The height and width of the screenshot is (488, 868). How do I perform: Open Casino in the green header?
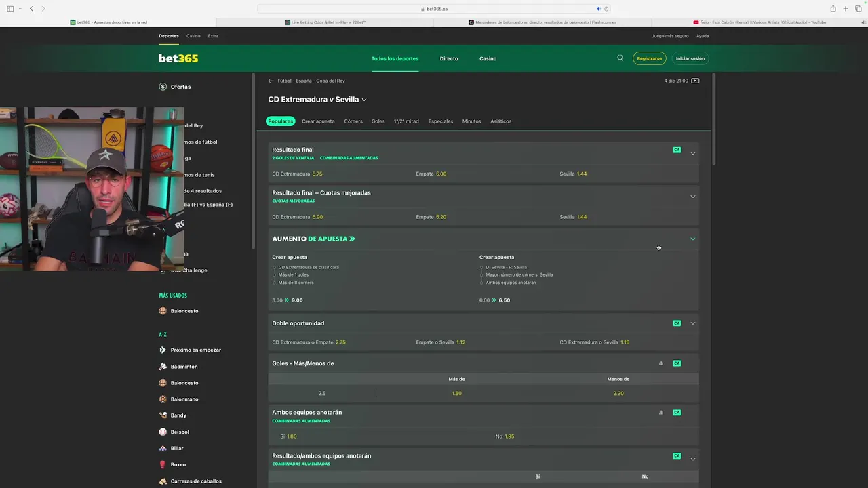(x=488, y=59)
